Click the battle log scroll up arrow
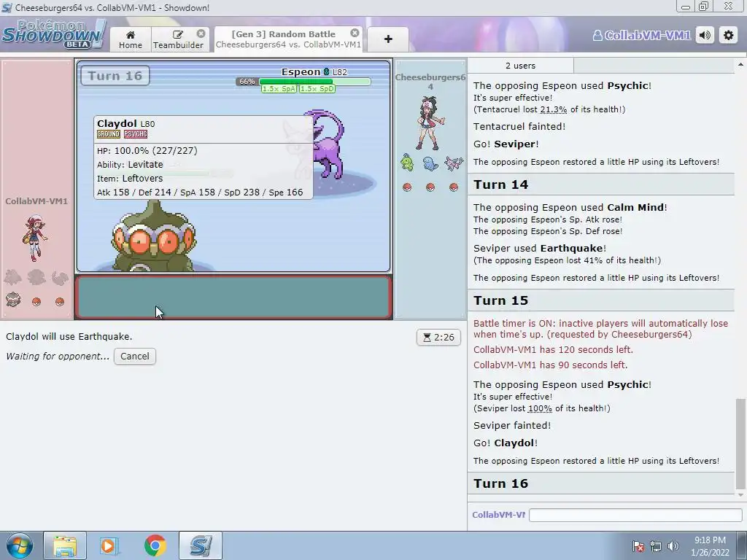 coord(740,64)
